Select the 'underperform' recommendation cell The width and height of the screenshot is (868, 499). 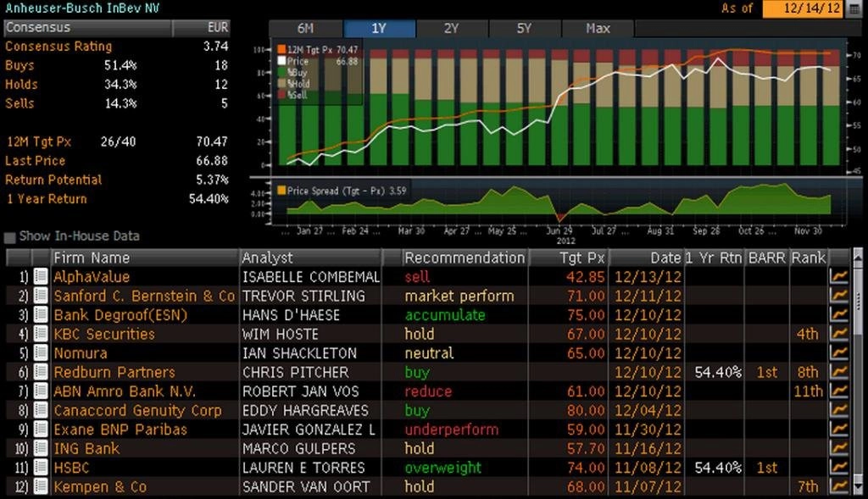coord(452,430)
